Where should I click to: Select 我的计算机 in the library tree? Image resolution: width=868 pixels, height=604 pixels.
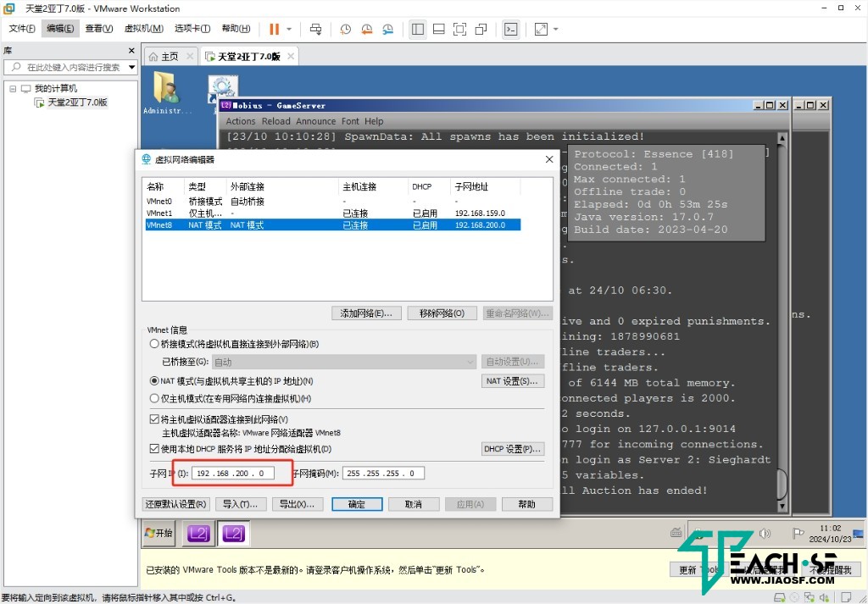pyautogui.click(x=55, y=88)
